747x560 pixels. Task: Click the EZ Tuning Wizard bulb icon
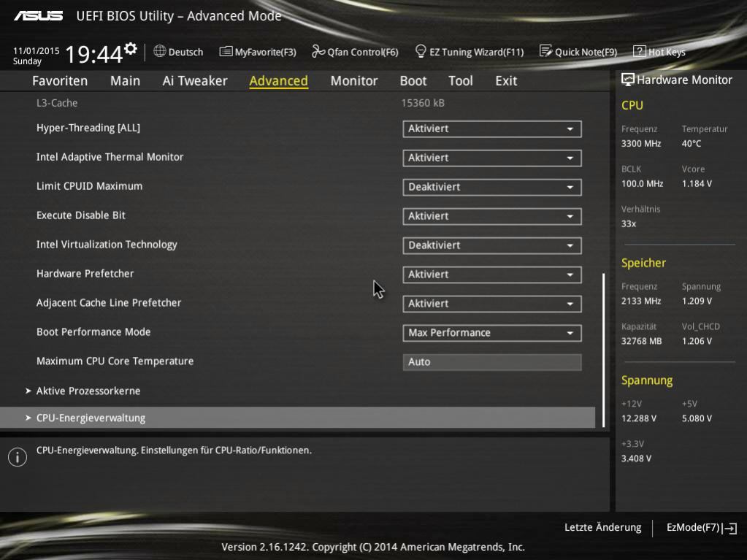click(420, 51)
